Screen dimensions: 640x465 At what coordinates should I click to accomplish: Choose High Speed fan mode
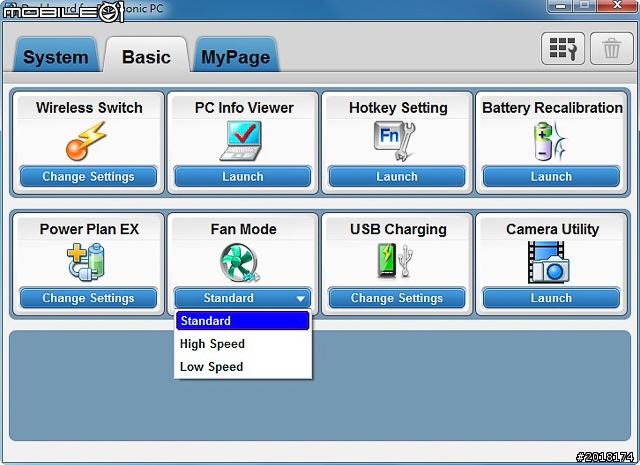click(x=242, y=344)
